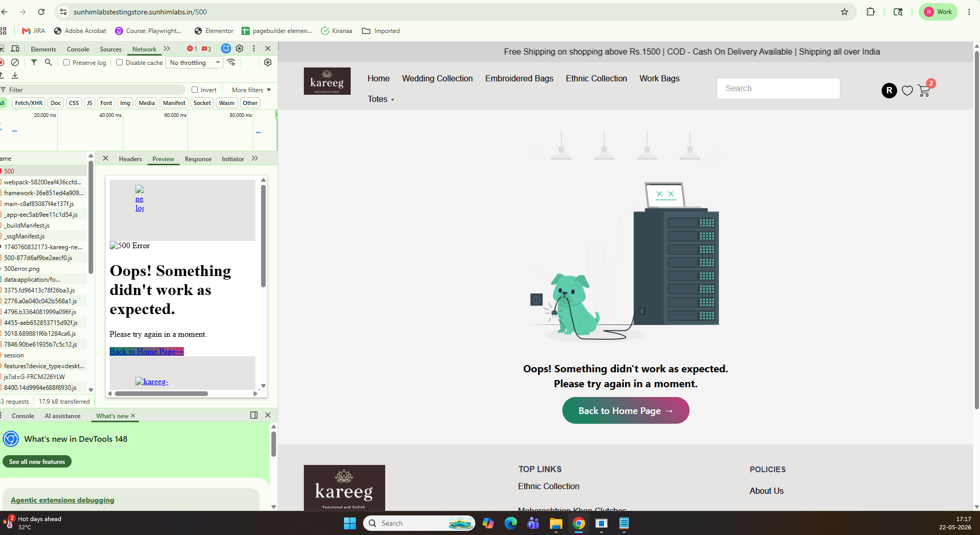Go to Wedding Collection page

tap(437, 79)
